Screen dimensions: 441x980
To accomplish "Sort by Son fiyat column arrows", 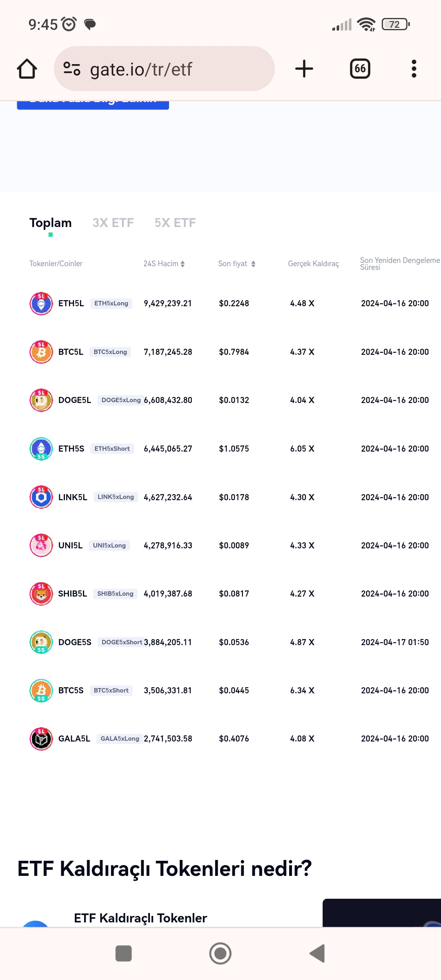I will [254, 264].
